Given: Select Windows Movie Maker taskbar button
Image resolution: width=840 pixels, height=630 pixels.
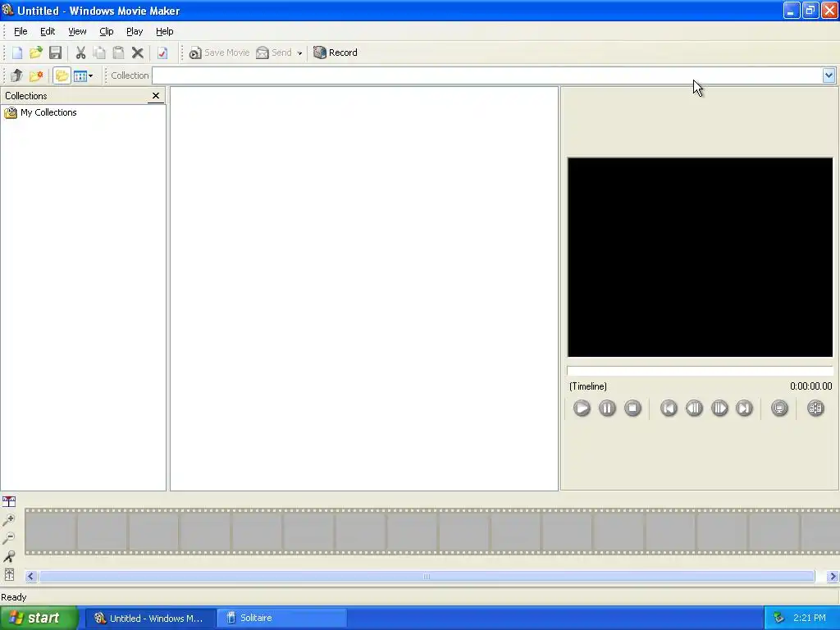Looking at the screenshot, I should point(151,618).
